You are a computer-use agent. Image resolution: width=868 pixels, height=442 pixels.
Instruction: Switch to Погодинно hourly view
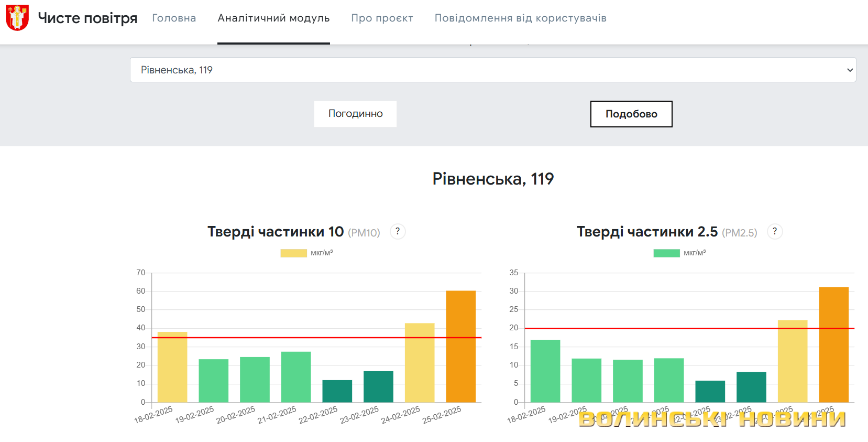point(355,114)
